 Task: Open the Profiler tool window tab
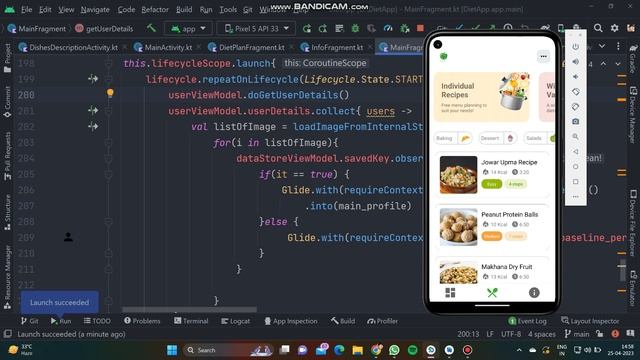point(382,321)
